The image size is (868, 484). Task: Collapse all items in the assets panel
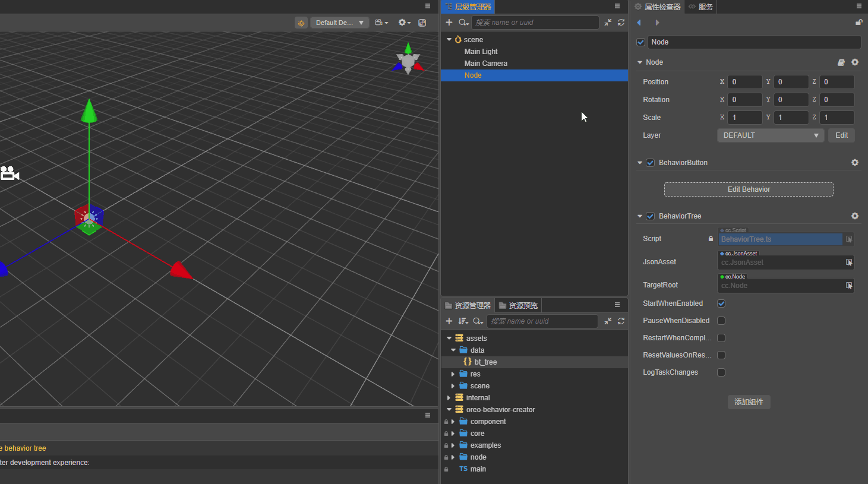point(608,321)
